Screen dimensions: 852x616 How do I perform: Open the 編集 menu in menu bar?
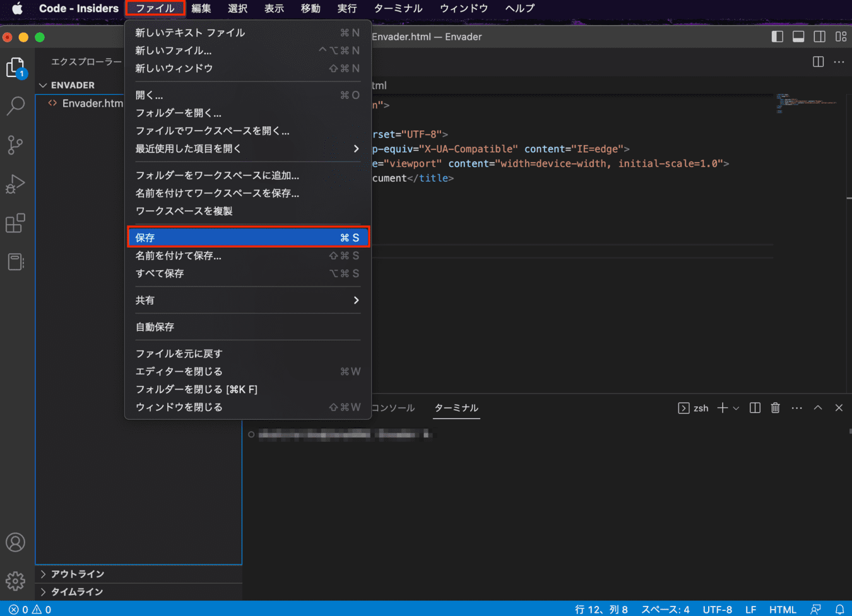point(201,8)
